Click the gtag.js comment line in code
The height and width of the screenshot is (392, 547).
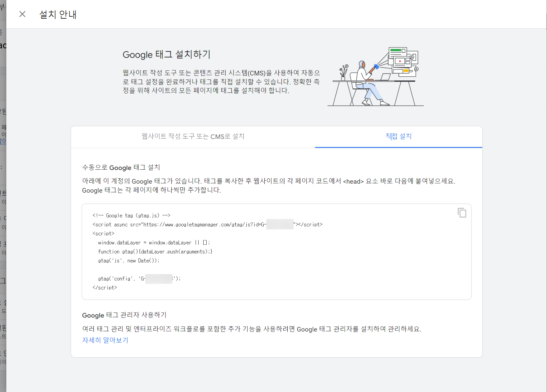[131, 215]
